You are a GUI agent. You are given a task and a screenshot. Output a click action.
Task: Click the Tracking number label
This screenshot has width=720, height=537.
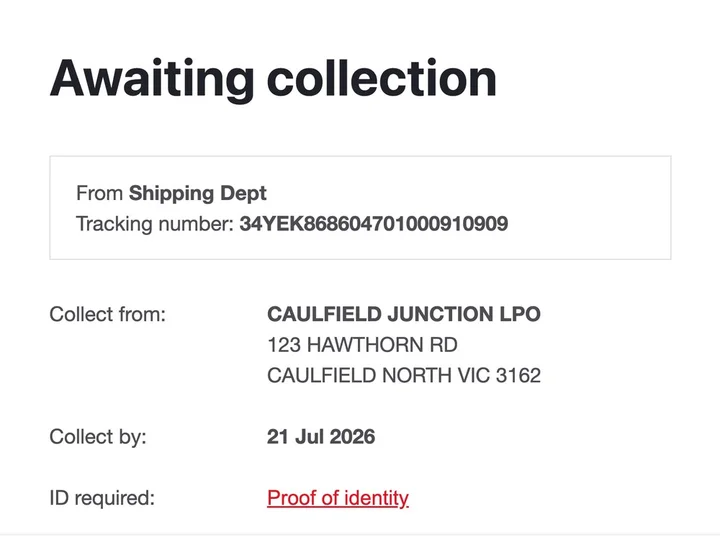pyautogui.click(x=155, y=224)
